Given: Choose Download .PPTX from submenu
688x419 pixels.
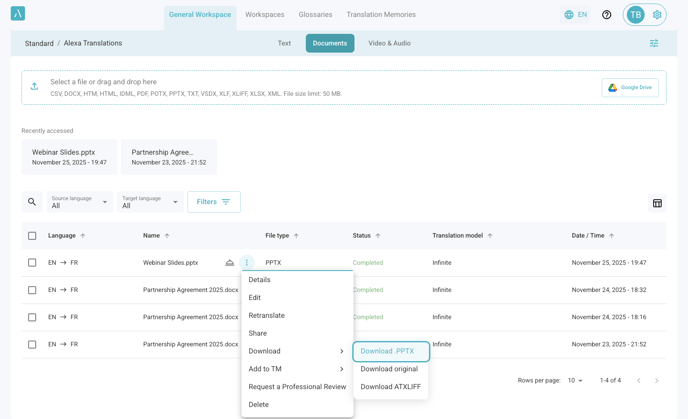Looking at the screenshot, I should tap(390, 351).
